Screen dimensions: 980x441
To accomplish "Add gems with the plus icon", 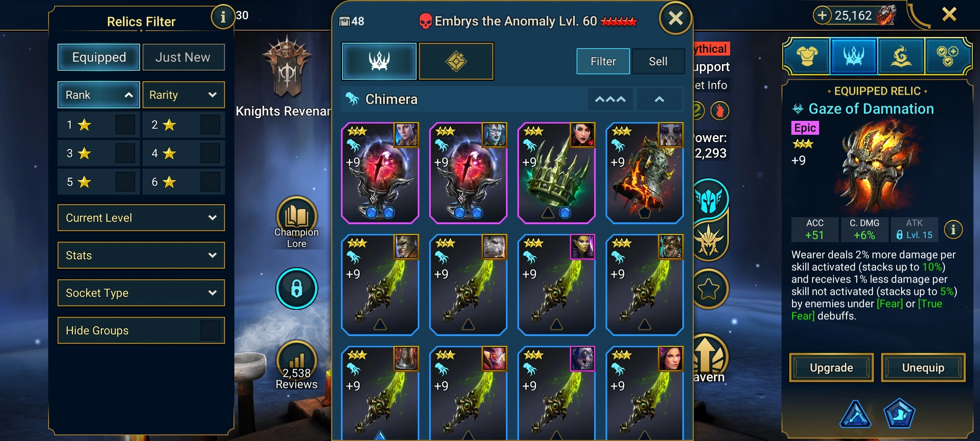I will [822, 16].
